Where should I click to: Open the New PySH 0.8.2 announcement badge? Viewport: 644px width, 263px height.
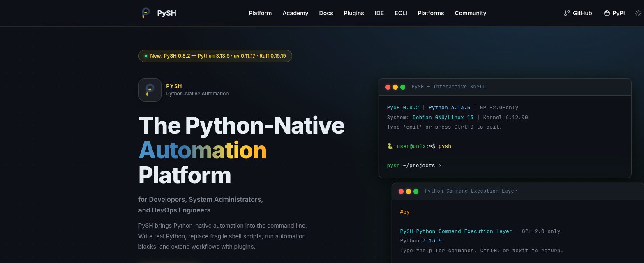tap(215, 55)
